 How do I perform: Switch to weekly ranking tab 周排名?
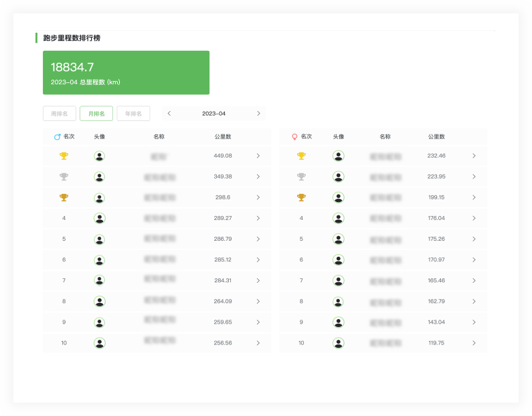pos(59,114)
